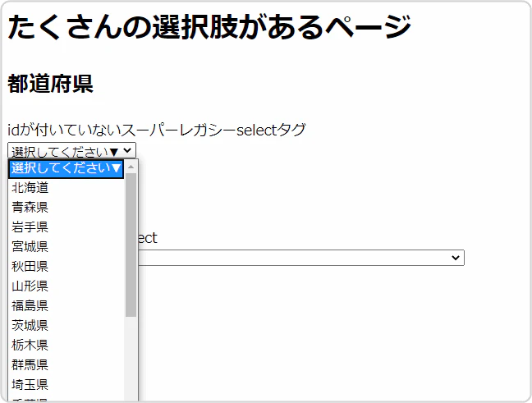The width and height of the screenshot is (532, 403).
Task: Pick 栃木県 in the prefecture list
Action: [66, 345]
